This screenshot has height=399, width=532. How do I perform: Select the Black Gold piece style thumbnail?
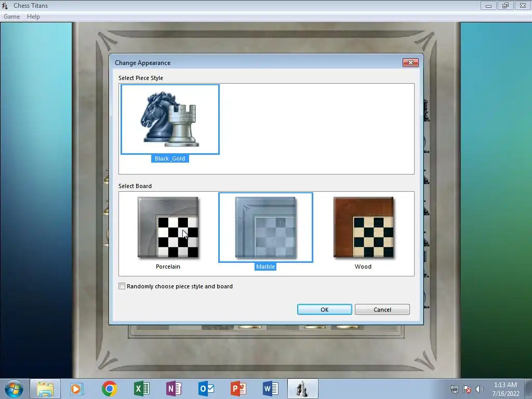(170, 119)
